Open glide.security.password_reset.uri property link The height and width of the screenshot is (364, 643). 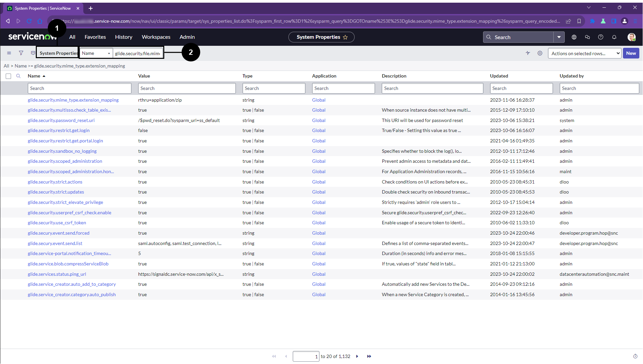61,120
